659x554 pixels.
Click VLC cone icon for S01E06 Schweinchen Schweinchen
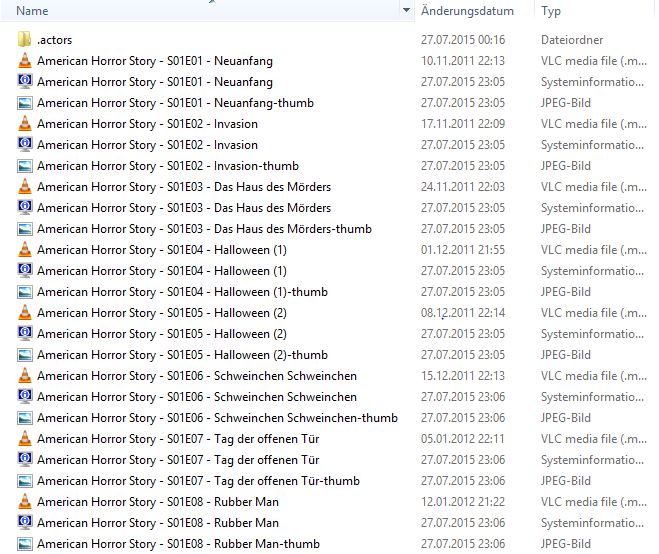point(25,376)
